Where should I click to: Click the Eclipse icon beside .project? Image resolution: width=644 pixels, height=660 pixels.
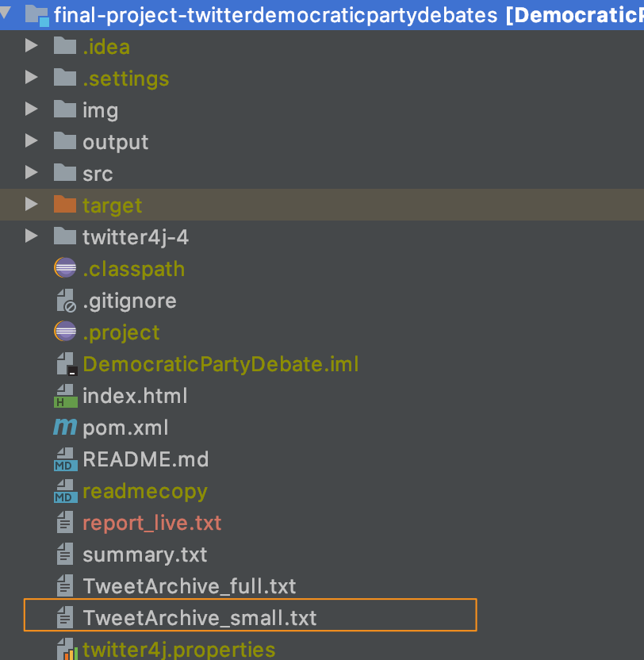click(x=65, y=332)
